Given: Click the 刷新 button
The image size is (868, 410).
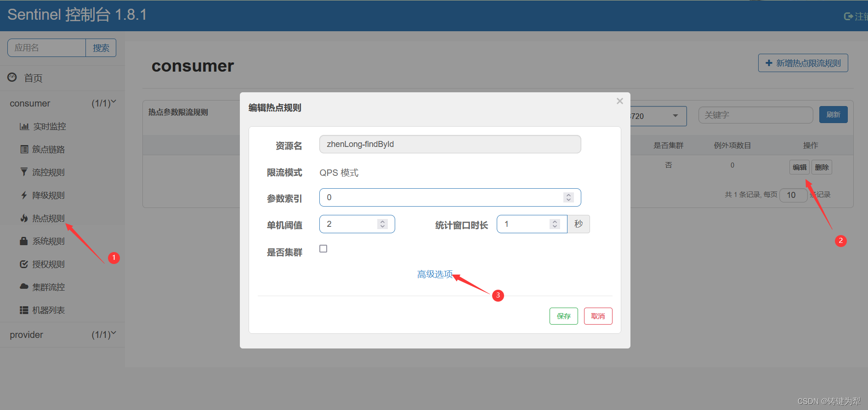Looking at the screenshot, I should [833, 115].
